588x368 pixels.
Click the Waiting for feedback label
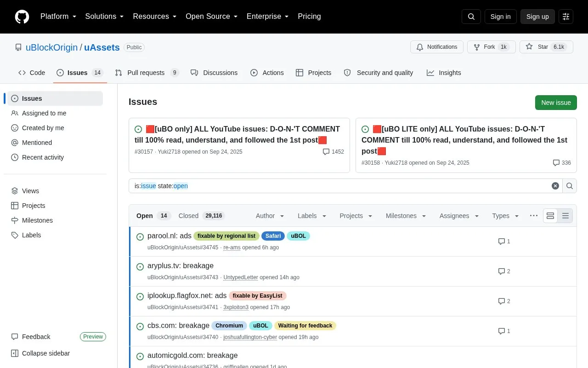305,326
